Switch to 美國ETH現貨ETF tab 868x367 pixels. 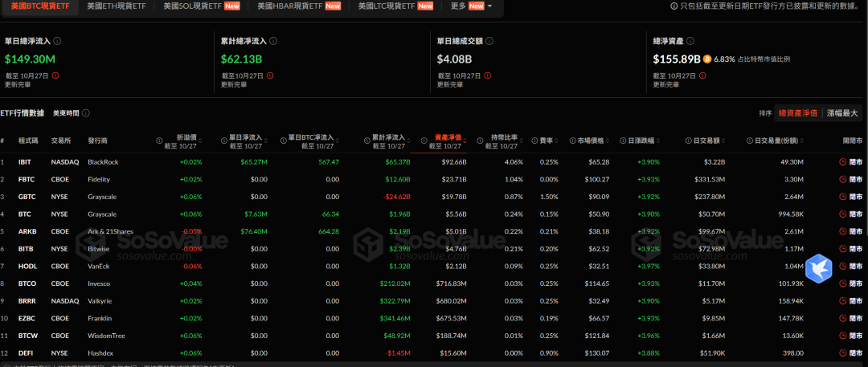[x=117, y=6]
